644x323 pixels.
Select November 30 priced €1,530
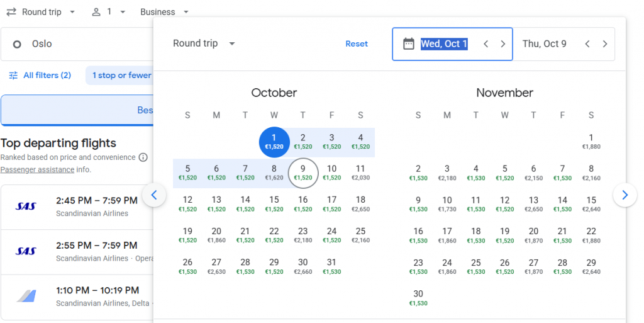(x=418, y=298)
